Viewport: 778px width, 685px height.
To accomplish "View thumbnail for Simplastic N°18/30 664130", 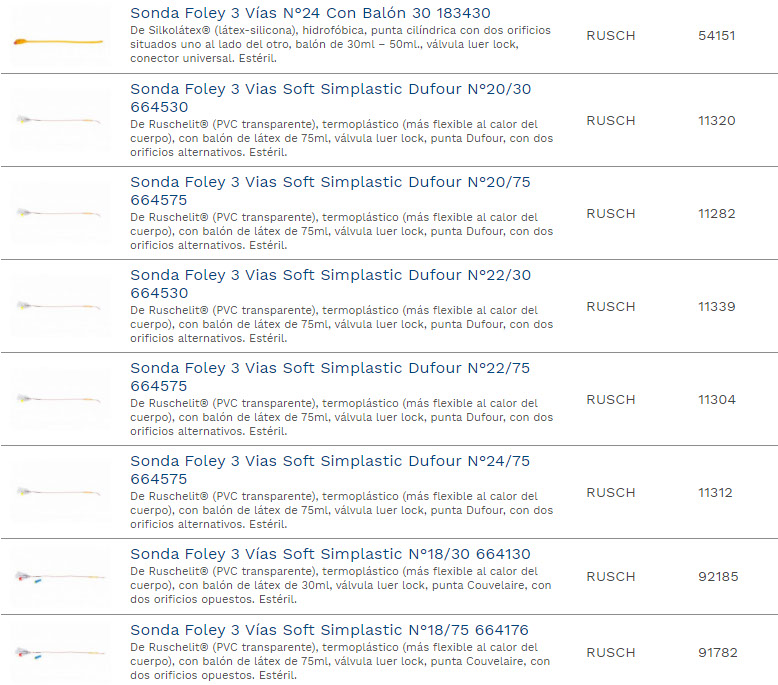I will pyautogui.click(x=60, y=576).
